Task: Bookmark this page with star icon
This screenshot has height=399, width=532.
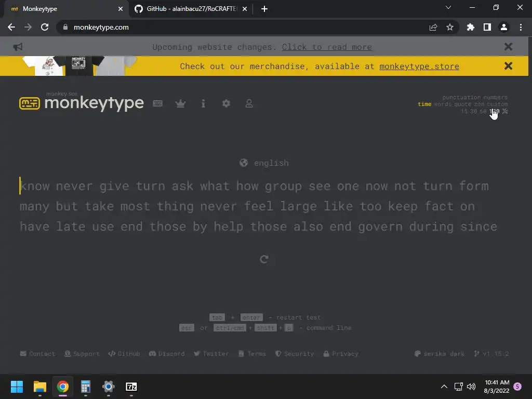Action: tap(450, 27)
